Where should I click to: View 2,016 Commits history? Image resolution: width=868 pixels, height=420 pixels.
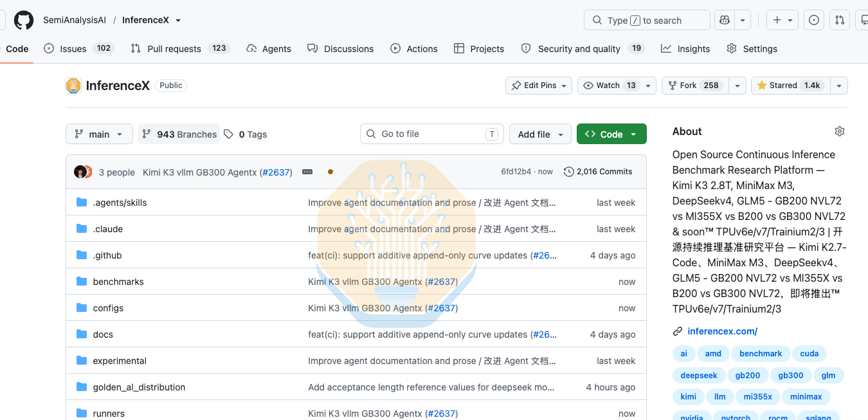point(598,172)
